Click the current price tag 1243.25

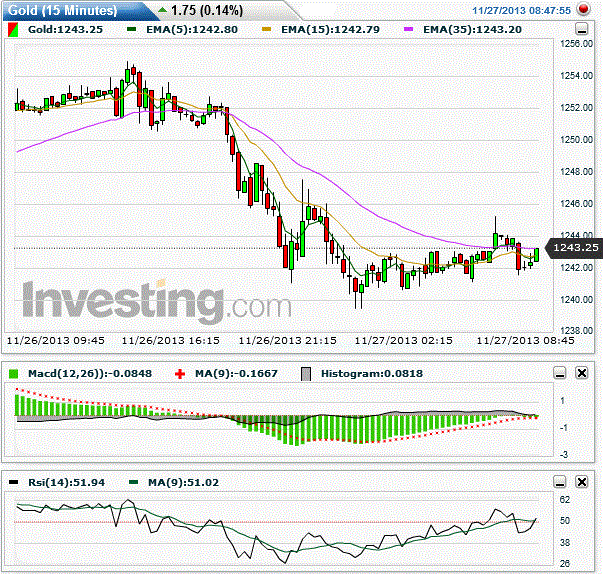575,248
